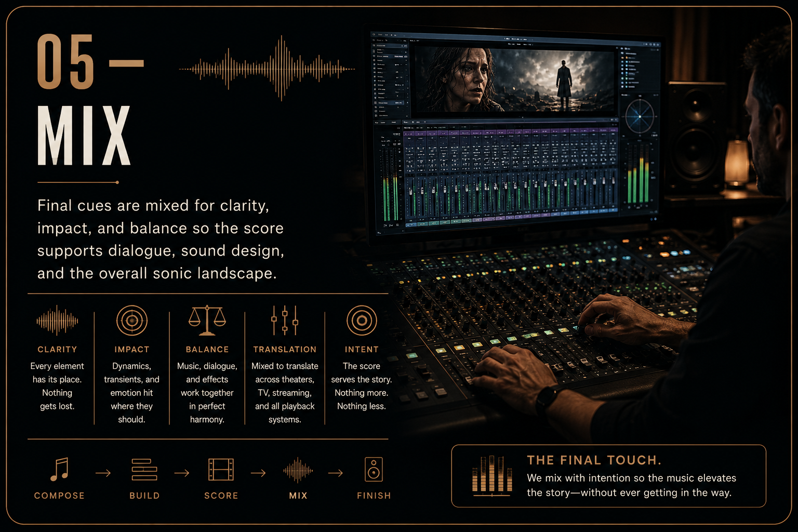The image size is (798, 532).
Task: Click the CLARITY label
Action: (x=57, y=350)
